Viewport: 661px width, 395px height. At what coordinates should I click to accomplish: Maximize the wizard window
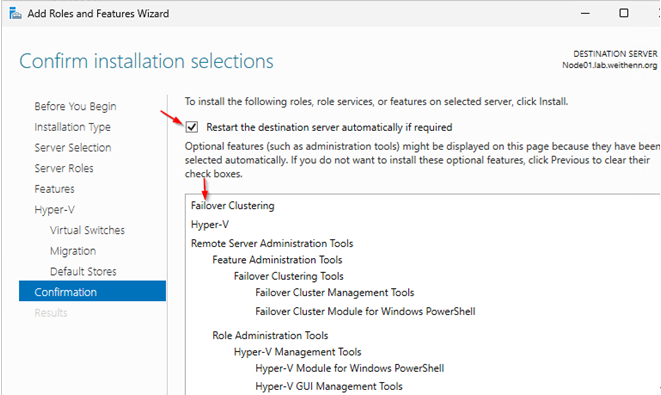(x=623, y=13)
